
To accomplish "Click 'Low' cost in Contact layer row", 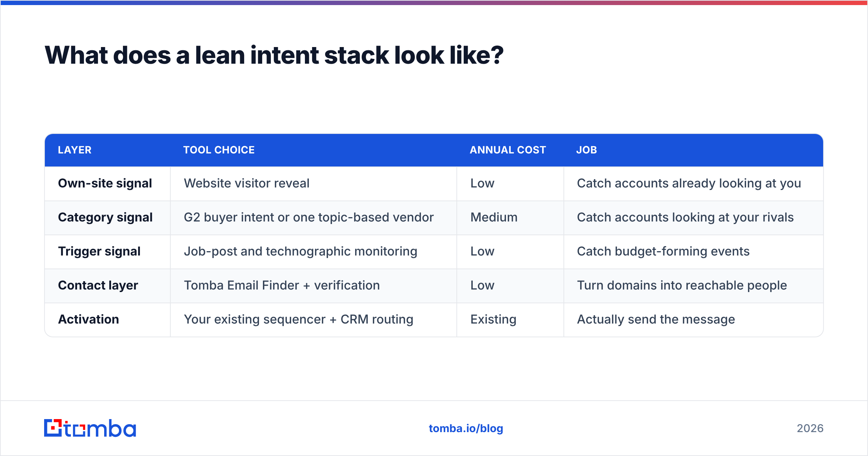I will coord(482,286).
